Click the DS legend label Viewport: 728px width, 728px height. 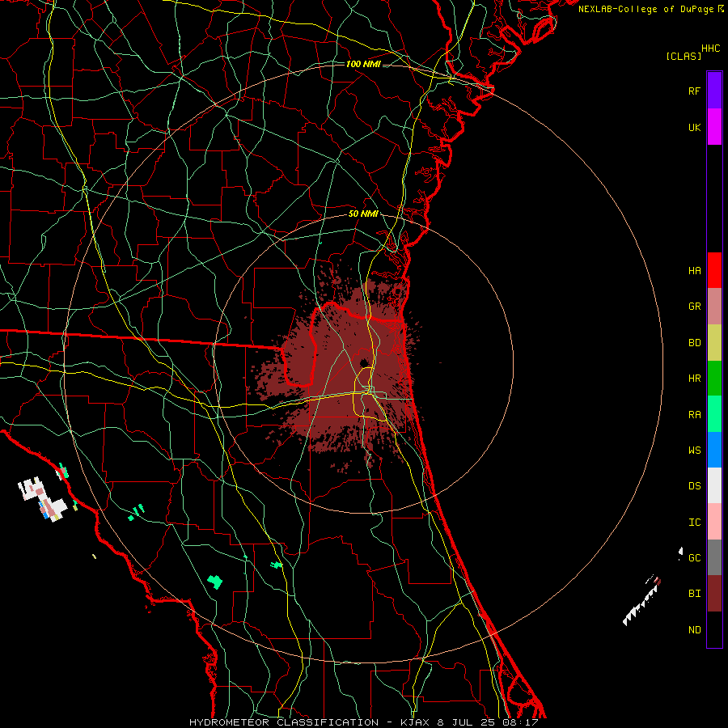(x=694, y=486)
